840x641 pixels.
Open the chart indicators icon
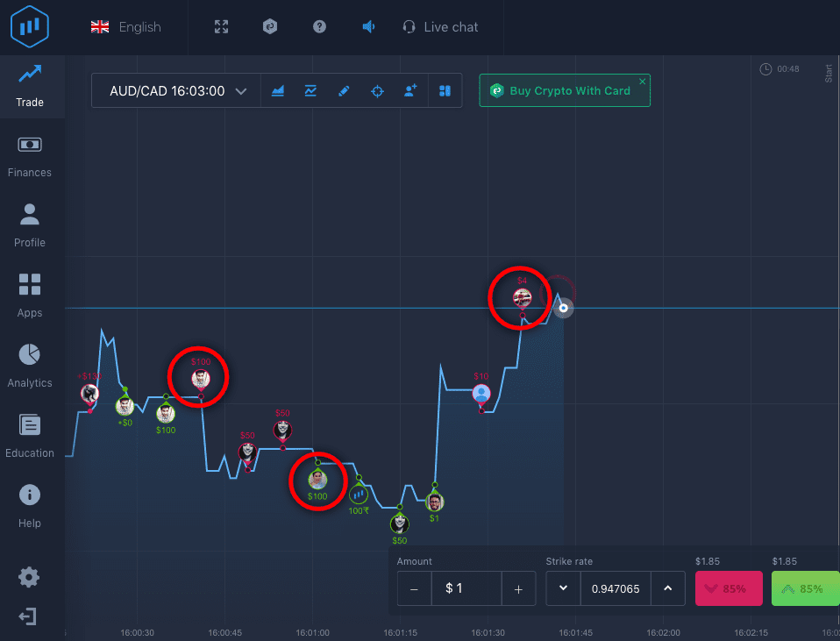pos(310,90)
